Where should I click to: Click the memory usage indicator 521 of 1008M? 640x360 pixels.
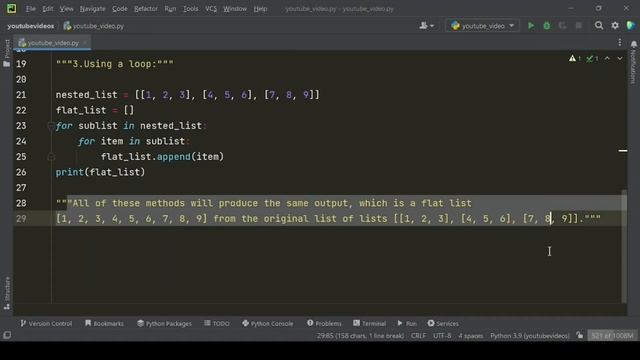[x=612, y=336]
